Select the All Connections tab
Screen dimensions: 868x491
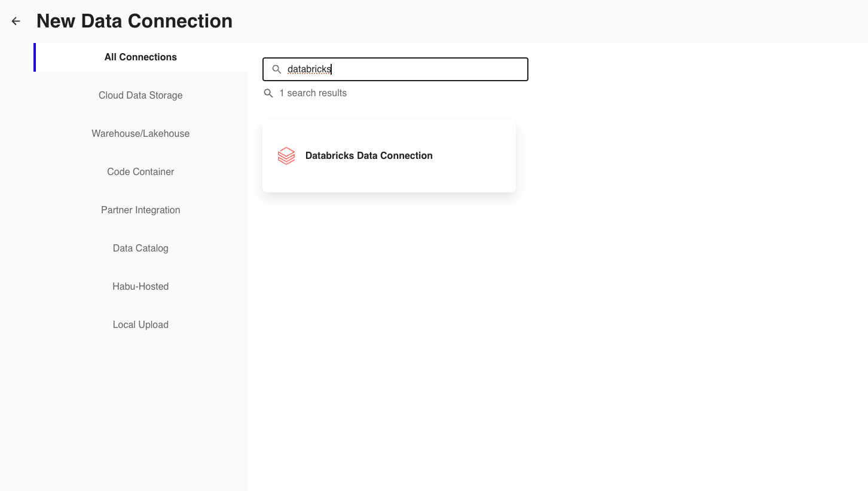(140, 57)
